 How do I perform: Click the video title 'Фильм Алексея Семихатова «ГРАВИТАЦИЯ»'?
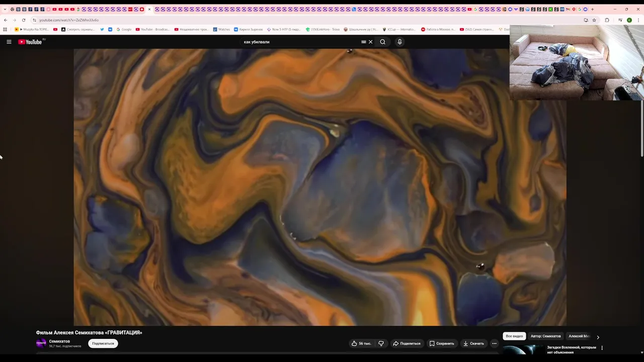pyautogui.click(x=89, y=332)
